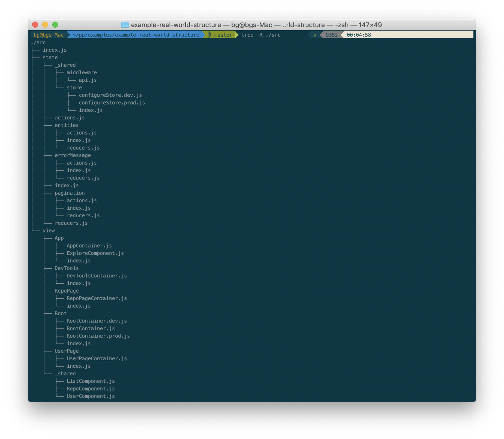
Task: Select AppContainer.js in the tree
Action: click(89, 246)
